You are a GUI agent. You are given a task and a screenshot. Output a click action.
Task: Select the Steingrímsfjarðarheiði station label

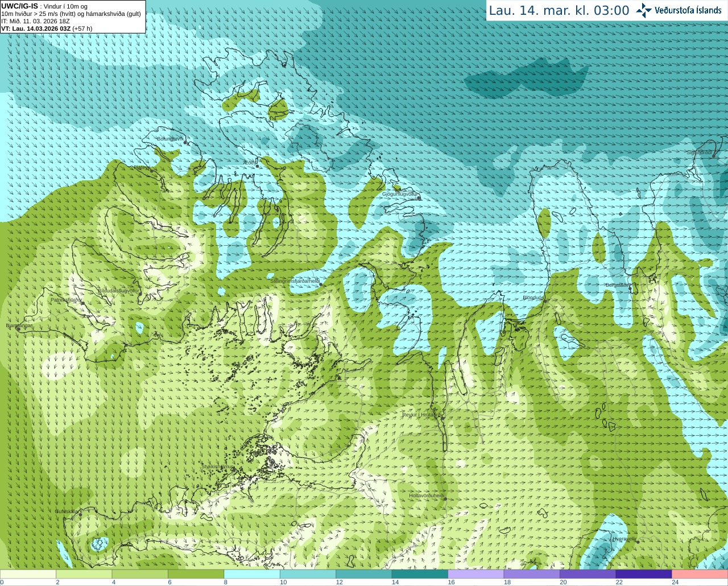click(x=294, y=281)
